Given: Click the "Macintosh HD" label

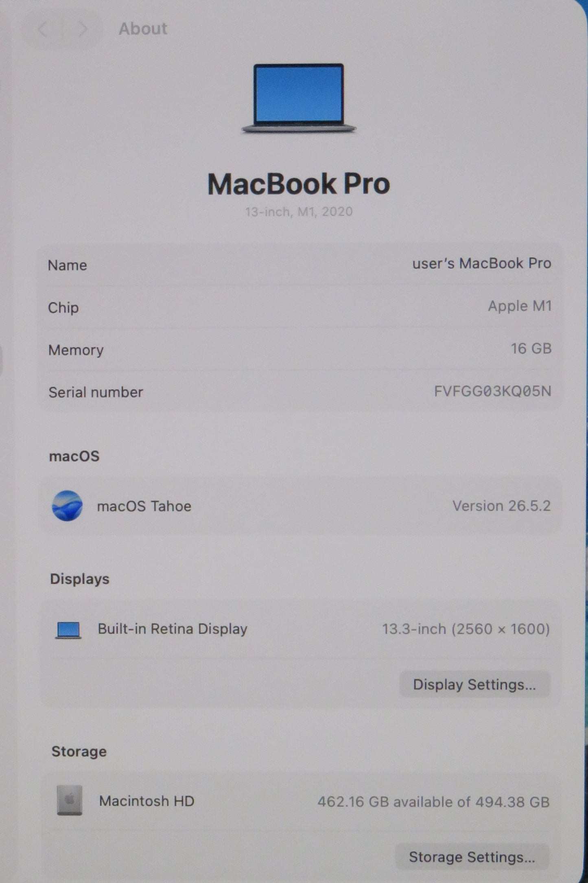Looking at the screenshot, I should [147, 801].
